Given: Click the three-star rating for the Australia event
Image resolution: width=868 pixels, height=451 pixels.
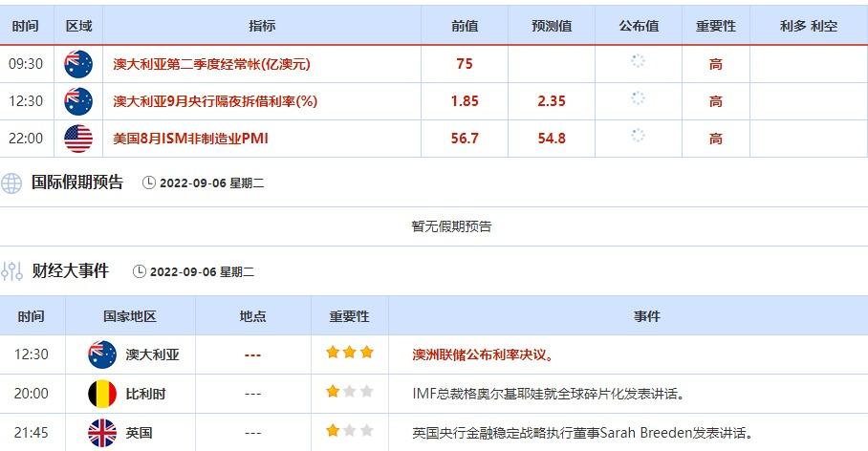Looking at the screenshot, I should click(349, 353).
